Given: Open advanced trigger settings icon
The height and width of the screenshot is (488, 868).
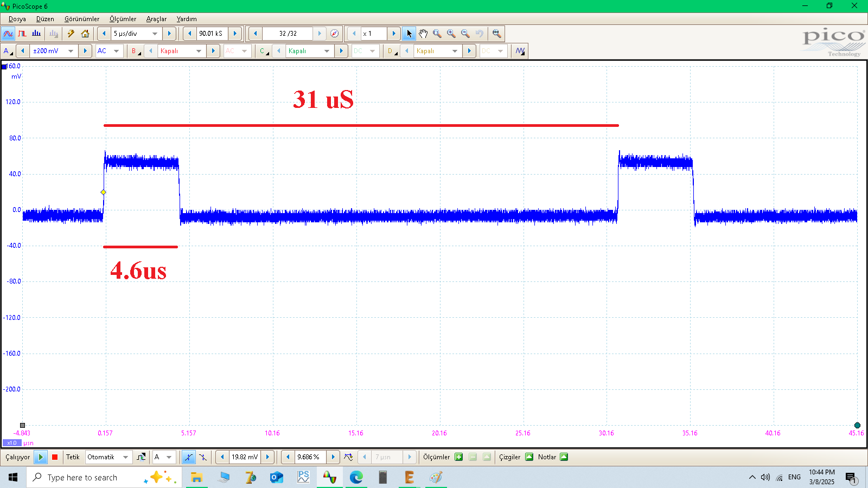Looking at the screenshot, I should [x=141, y=457].
